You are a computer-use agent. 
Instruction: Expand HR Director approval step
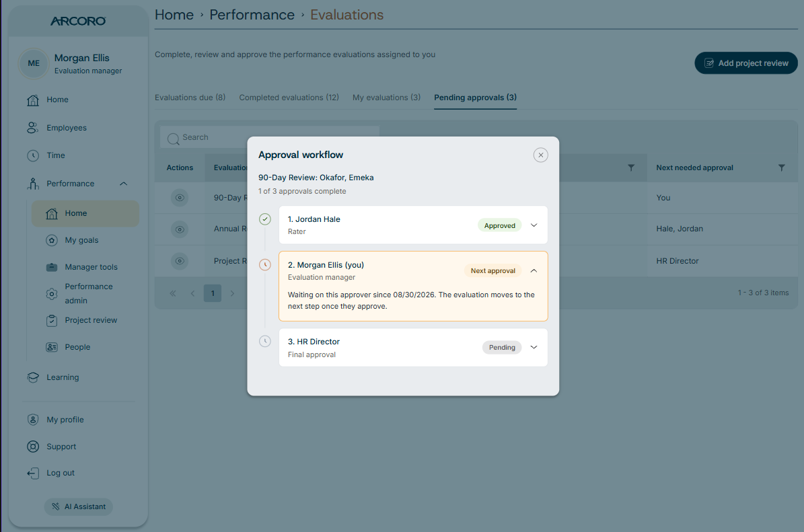(534, 348)
